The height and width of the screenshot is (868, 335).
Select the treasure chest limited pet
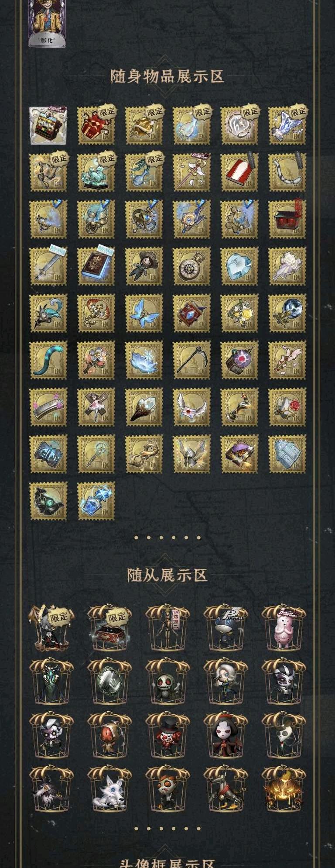[109, 627]
